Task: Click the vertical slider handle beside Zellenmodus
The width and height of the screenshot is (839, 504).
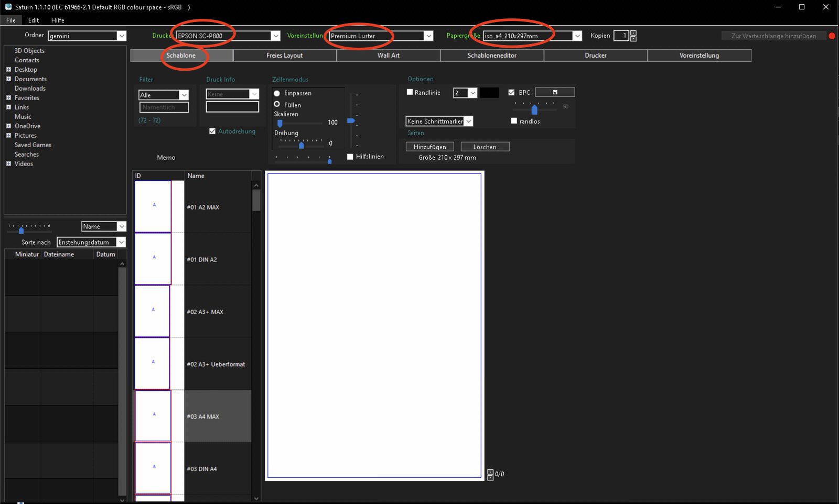Action: 351,121
